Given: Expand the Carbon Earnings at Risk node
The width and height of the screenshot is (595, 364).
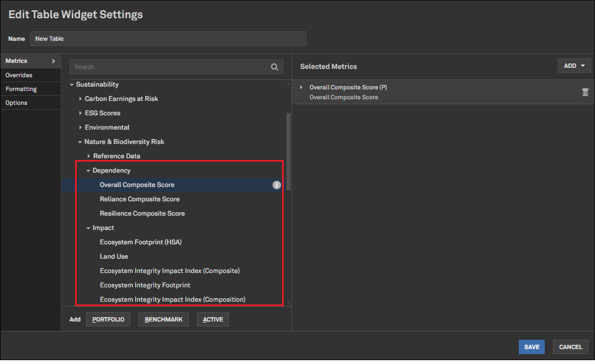Looking at the screenshot, I should point(81,99).
